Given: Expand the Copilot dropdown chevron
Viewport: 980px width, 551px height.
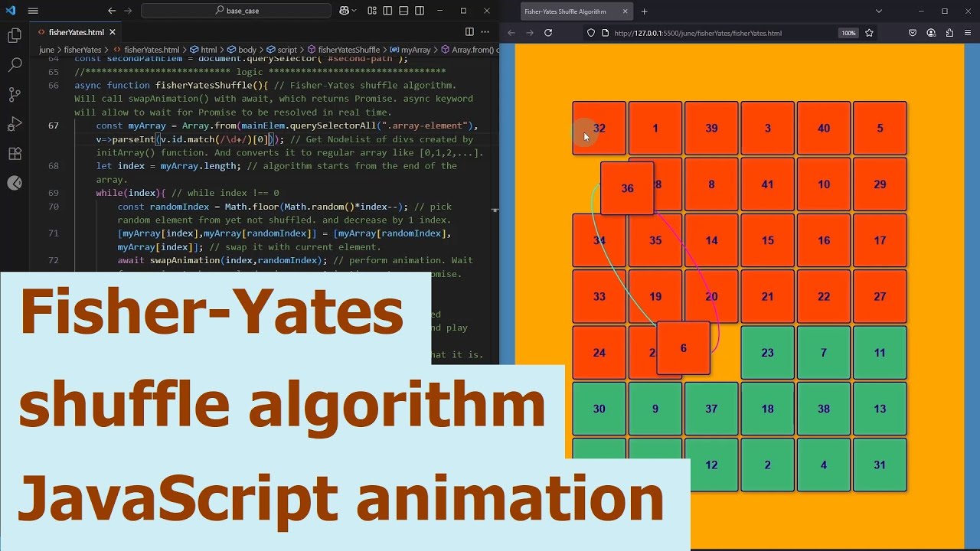Looking at the screenshot, I should [354, 11].
